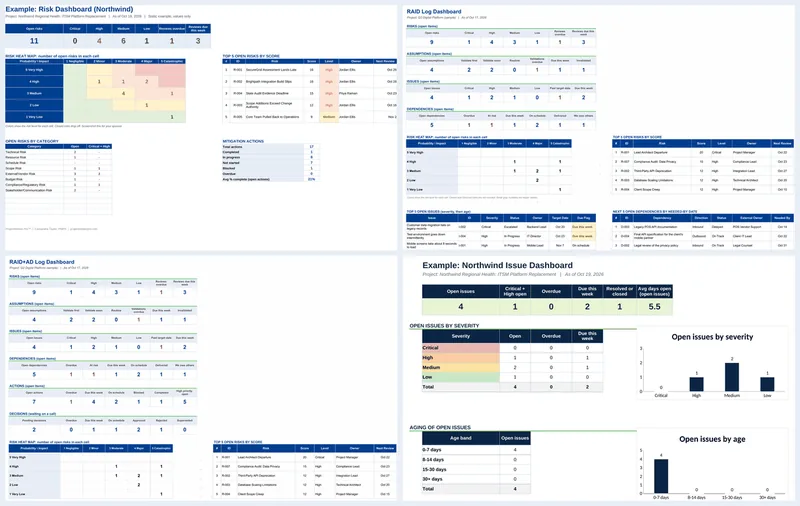
Task: Click 'DECISIONS (waiting on a call)' section heading
Action: coord(33,414)
